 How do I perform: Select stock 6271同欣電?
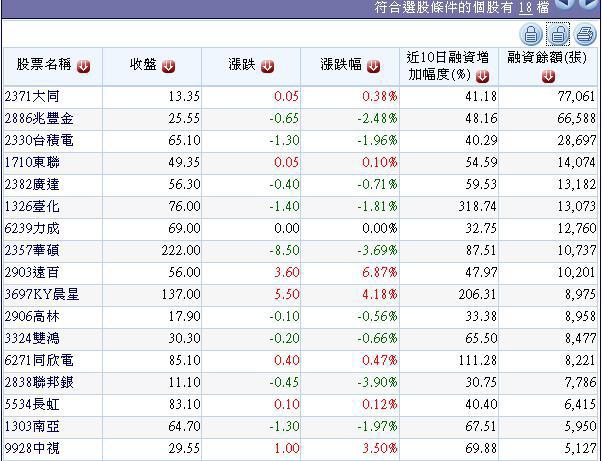[39, 360]
